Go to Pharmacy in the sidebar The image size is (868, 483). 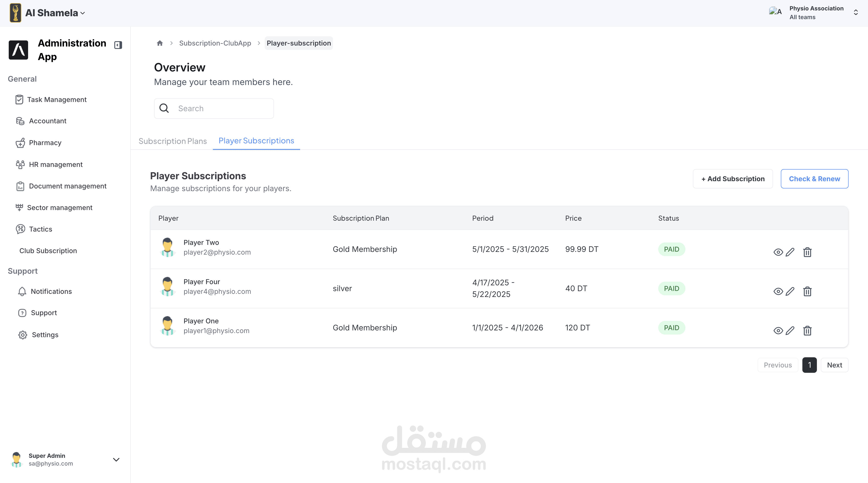(x=45, y=143)
